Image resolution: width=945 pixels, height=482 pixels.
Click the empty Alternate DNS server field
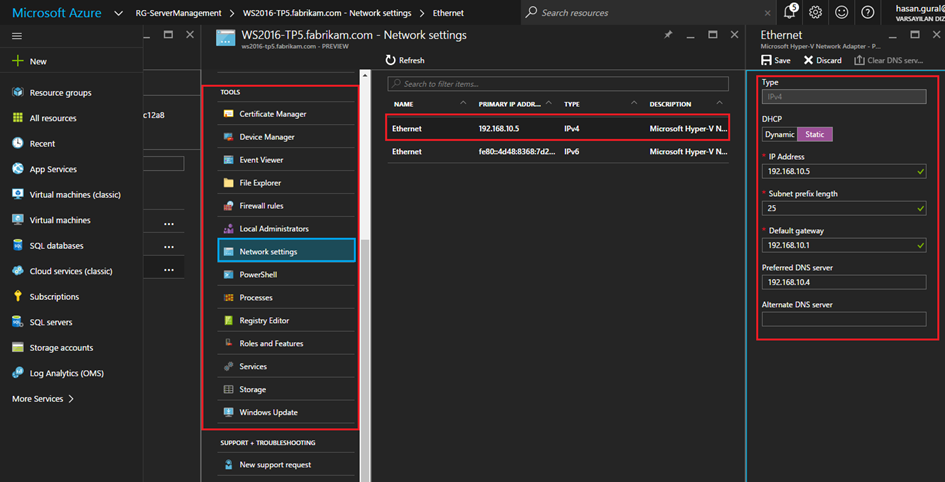pyautogui.click(x=844, y=319)
